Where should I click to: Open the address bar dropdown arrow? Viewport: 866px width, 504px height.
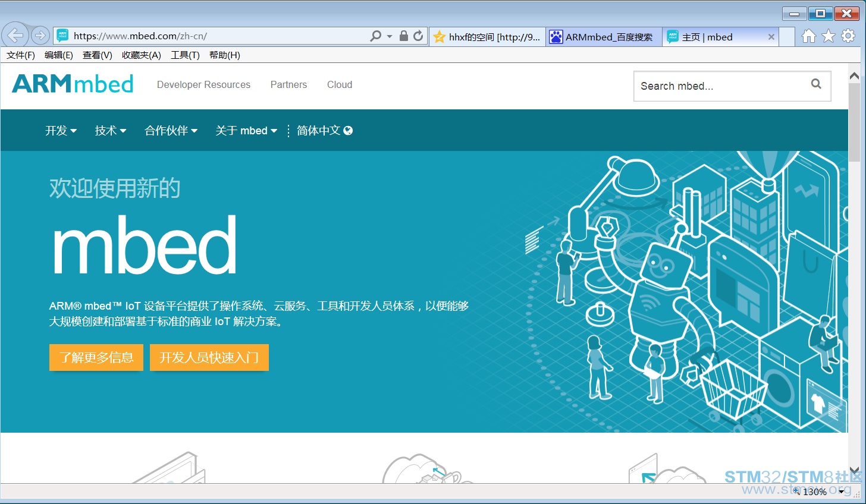(390, 36)
